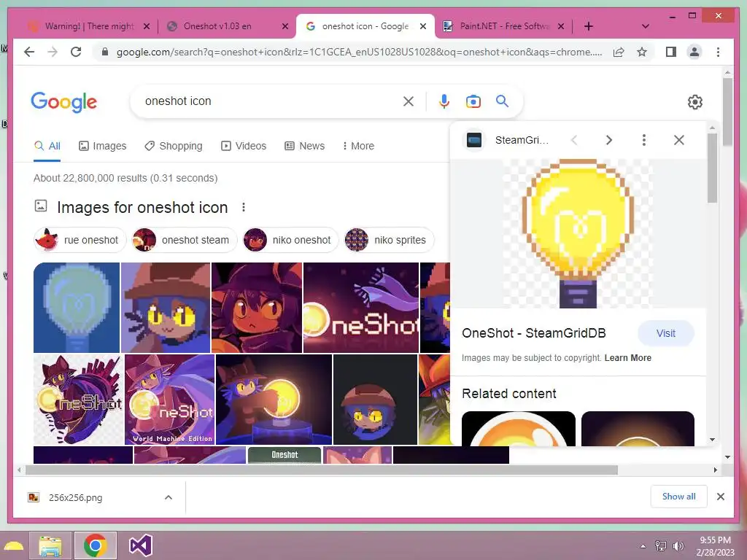Select the News search tab
Screen dimensions: 747x560
(304, 146)
